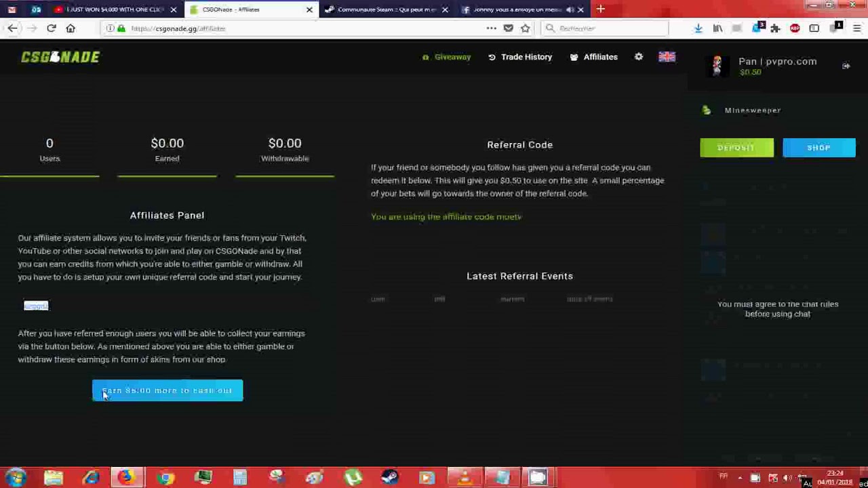Open the browser hamburger menu
The image size is (868, 488).
[857, 28]
